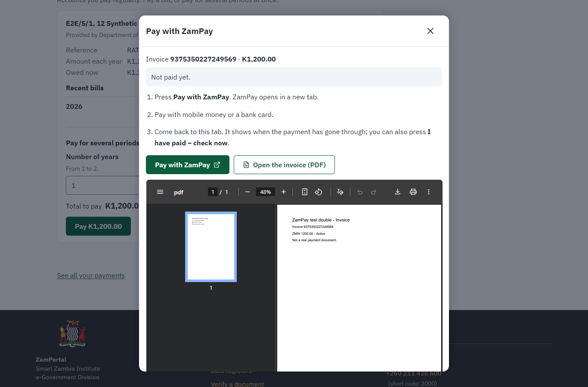This screenshot has width=588, height=387.
Task: Click the 'ZMW 1200.00 - Active' PDF line
Action: [309, 233]
